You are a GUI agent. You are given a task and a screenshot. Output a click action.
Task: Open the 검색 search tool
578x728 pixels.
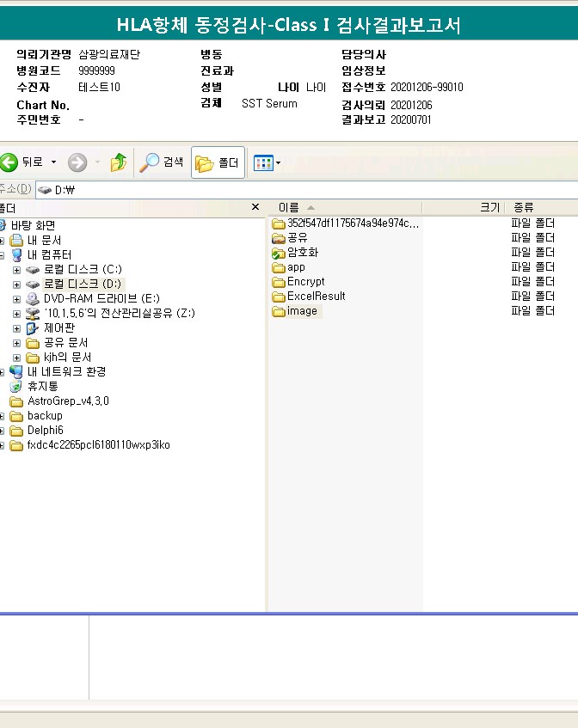[x=162, y=162]
